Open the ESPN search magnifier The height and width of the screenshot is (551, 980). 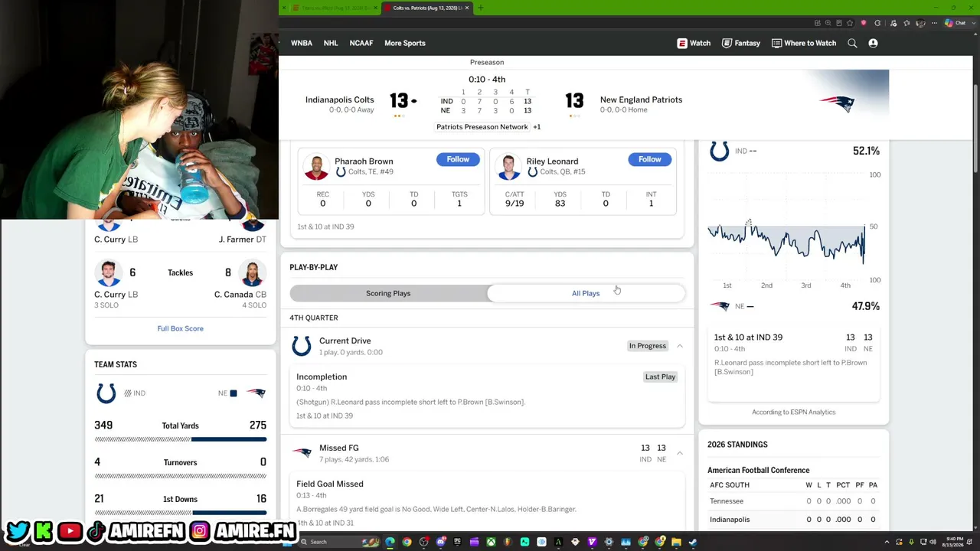tap(852, 44)
